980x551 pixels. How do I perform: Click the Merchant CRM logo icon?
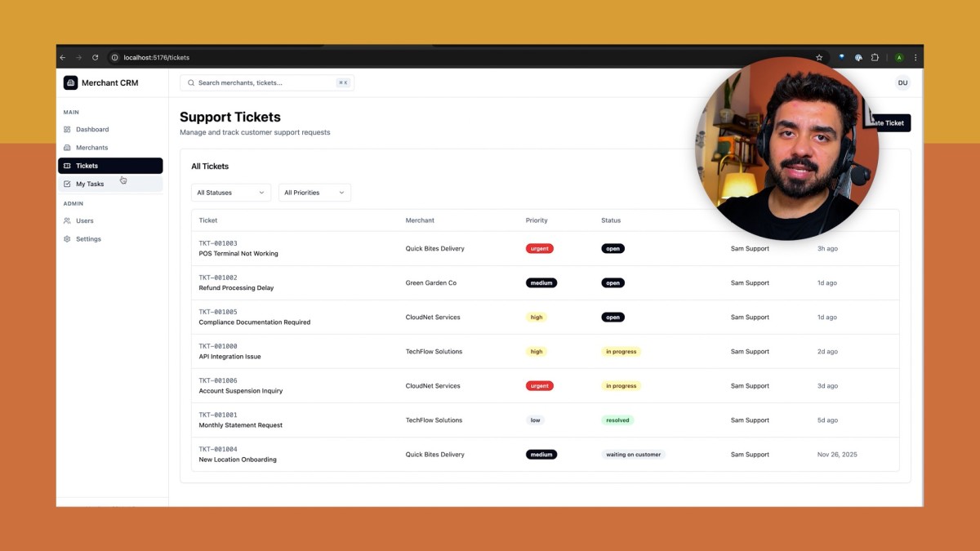pos(70,82)
